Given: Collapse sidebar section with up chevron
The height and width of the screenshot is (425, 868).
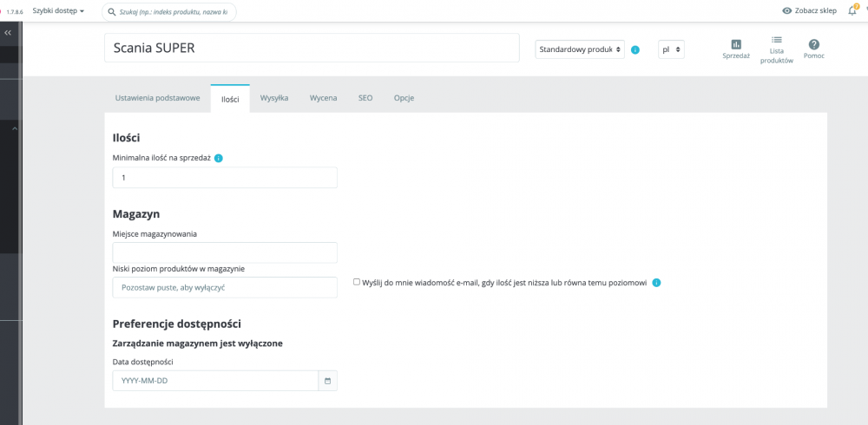Looking at the screenshot, I should [15, 128].
